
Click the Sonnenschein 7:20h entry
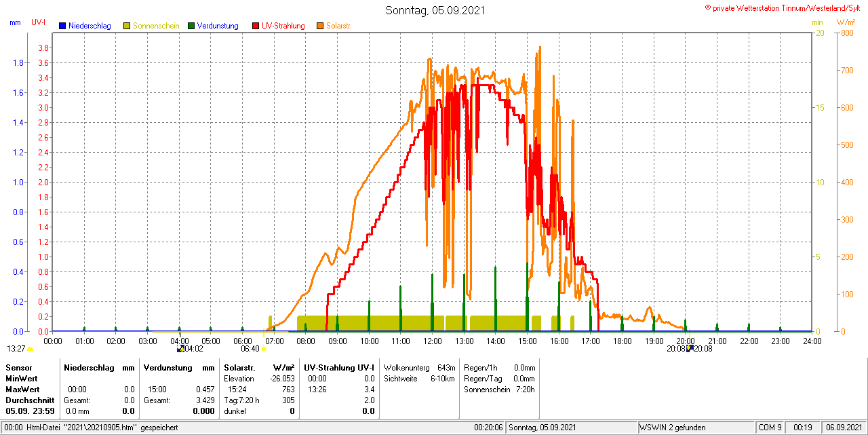coord(500,390)
